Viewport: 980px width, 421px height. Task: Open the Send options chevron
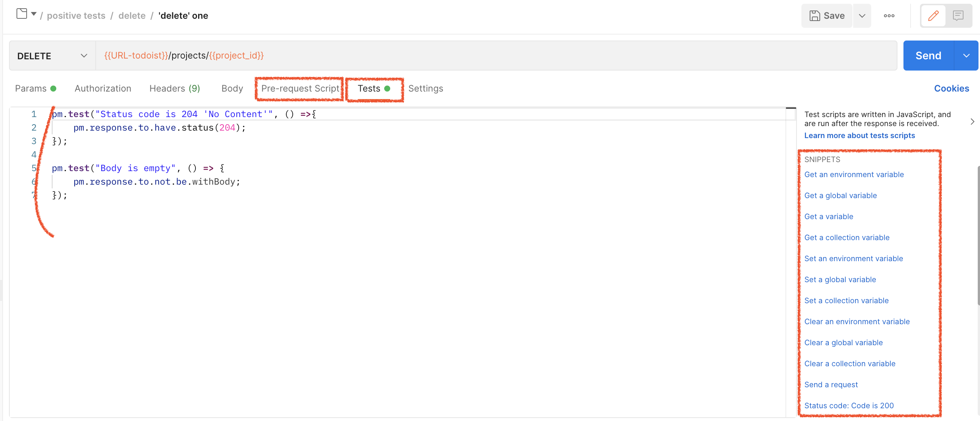(966, 55)
